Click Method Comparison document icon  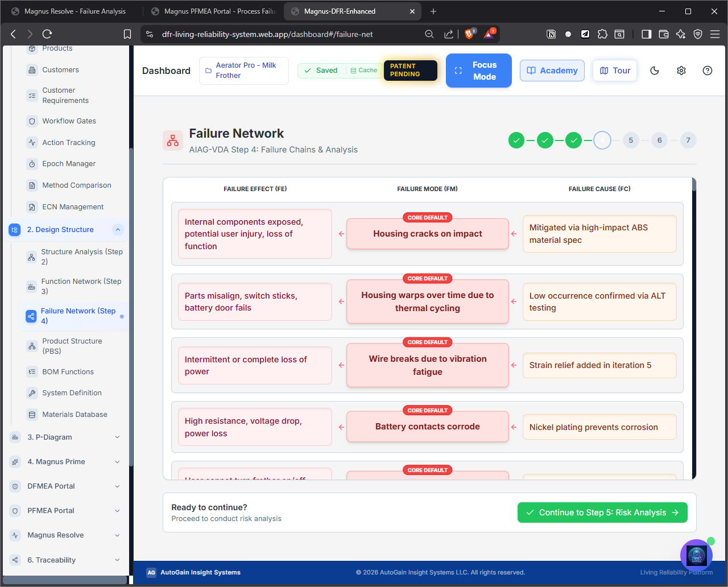[x=32, y=185]
